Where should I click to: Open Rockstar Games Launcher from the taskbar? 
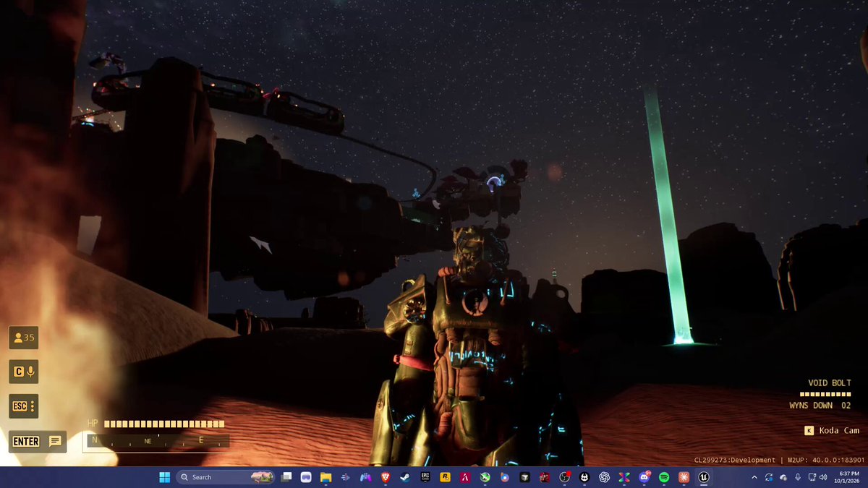[x=446, y=477]
